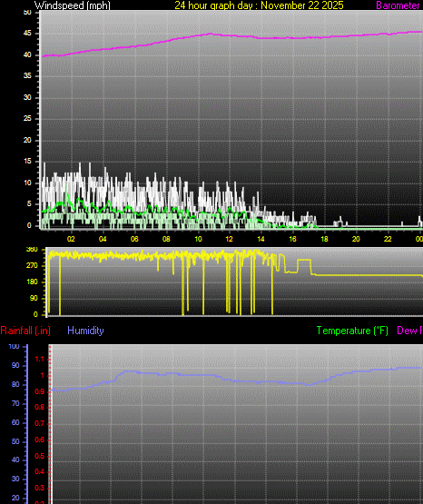Click the '08' hour tick label
The height and width of the screenshot is (504, 423).
coord(166,239)
